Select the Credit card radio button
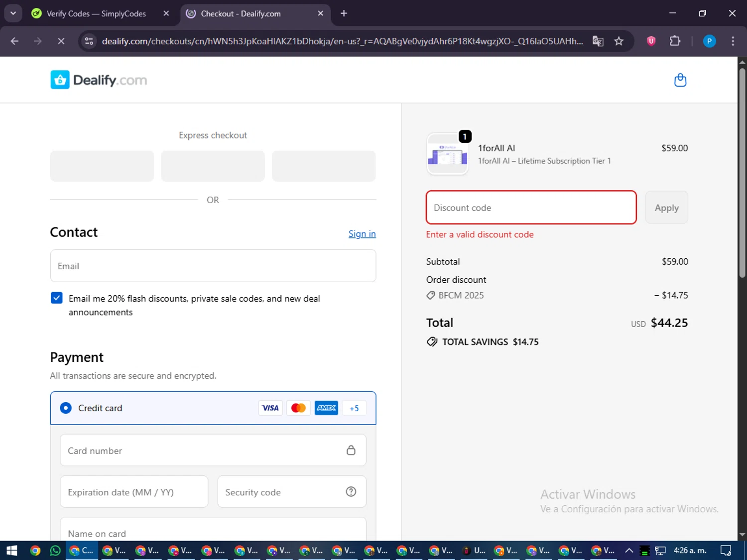 pyautogui.click(x=66, y=408)
